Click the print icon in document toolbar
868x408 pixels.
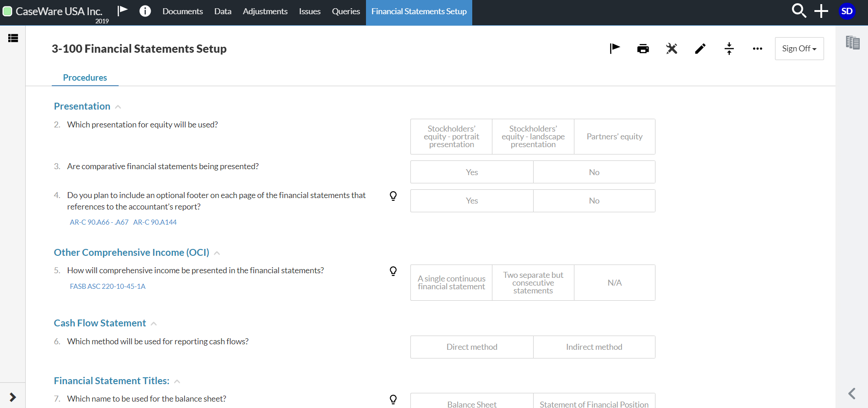(643, 49)
